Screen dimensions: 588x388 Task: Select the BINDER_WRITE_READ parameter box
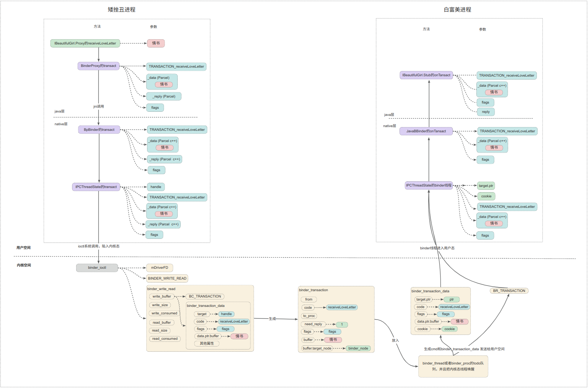[167, 278]
